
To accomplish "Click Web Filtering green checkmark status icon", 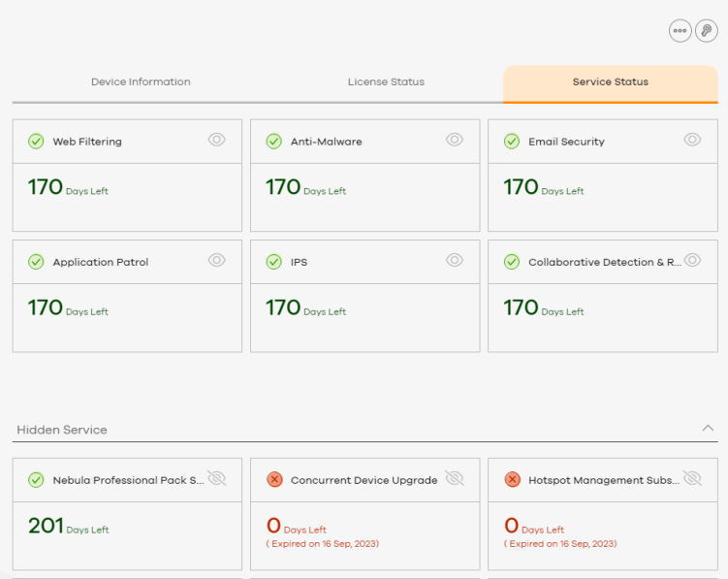I will coord(36,141).
